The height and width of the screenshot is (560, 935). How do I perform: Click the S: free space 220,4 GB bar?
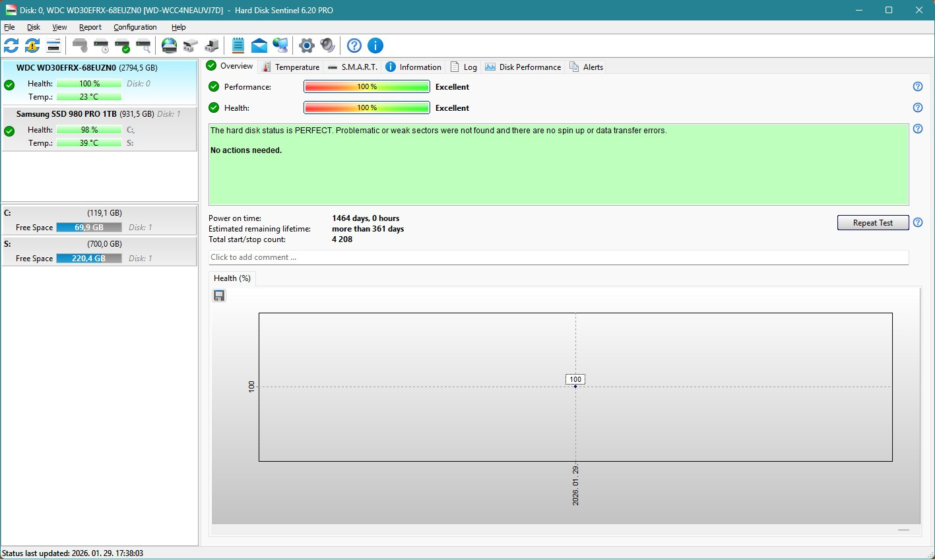(89, 259)
